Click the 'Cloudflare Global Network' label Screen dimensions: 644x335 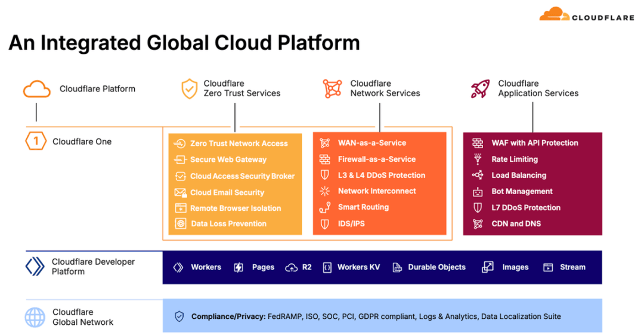tap(83, 317)
